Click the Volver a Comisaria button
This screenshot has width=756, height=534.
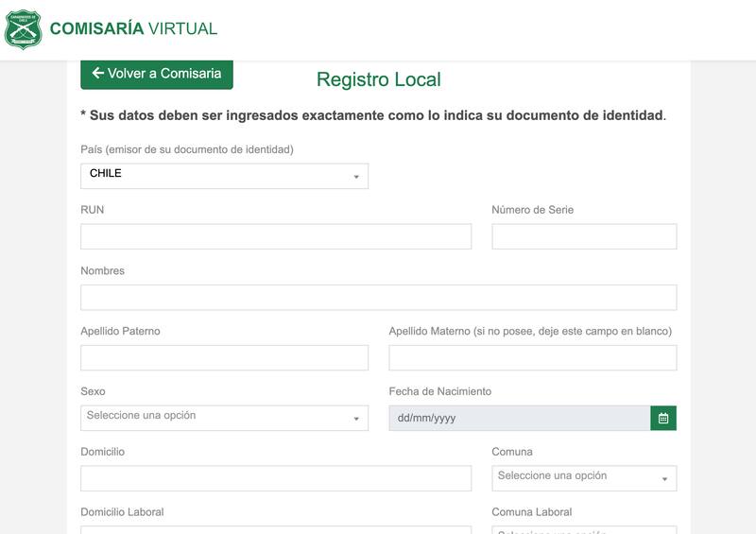point(157,74)
